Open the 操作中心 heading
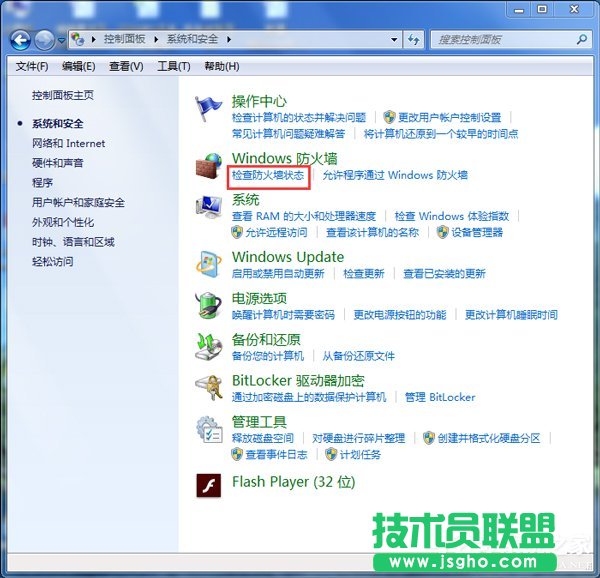 point(259,101)
